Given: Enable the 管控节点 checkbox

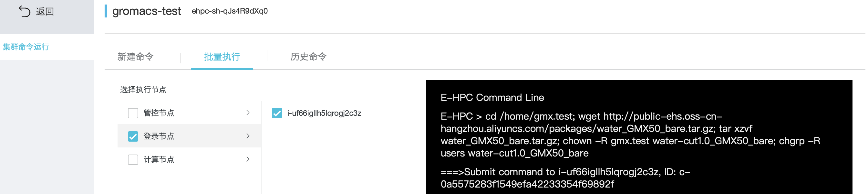Looking at the screenshot, I should coord(133,113).
